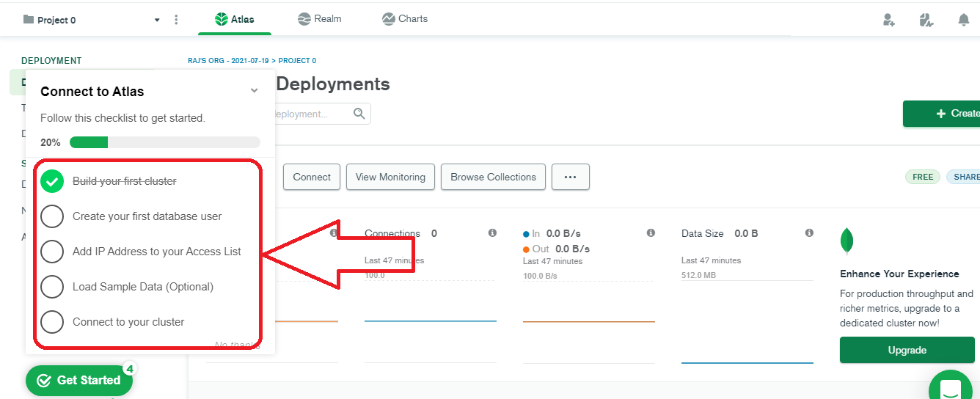This screenshot has width=980, height=399.
Task: Click Browse Collections button
Action: [493, 177]
